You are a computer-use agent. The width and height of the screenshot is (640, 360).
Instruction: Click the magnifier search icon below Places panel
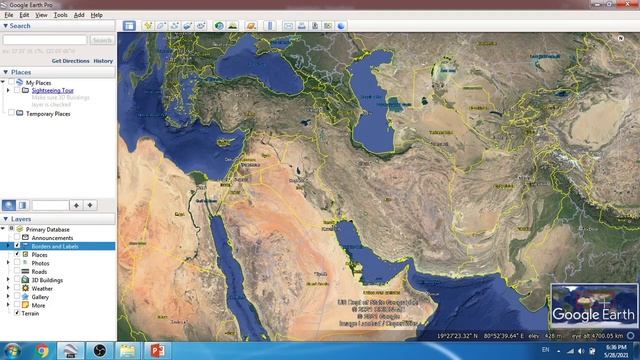tap(9, 205)
